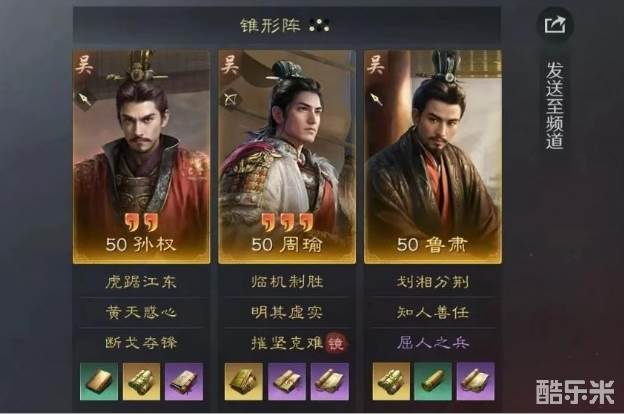
Task: Select 鲁肃's gold bamboo scroll icon
Action: [x=391, y=381]
